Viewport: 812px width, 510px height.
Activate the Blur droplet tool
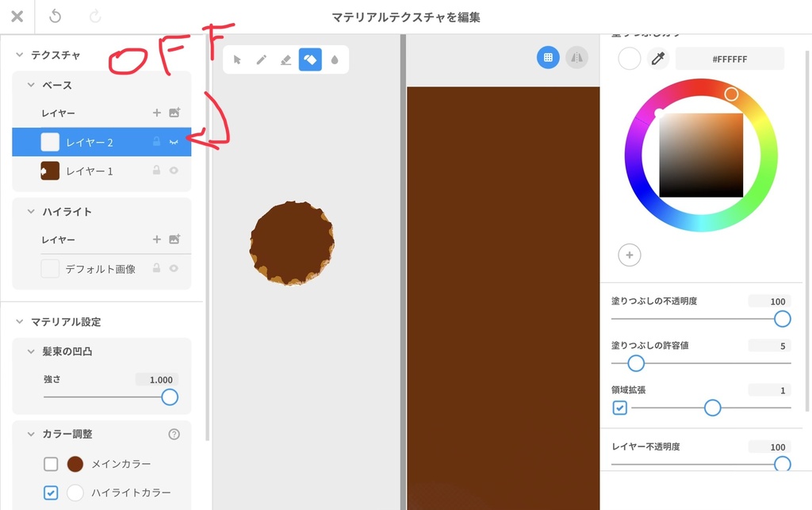[x=333, y=59]
